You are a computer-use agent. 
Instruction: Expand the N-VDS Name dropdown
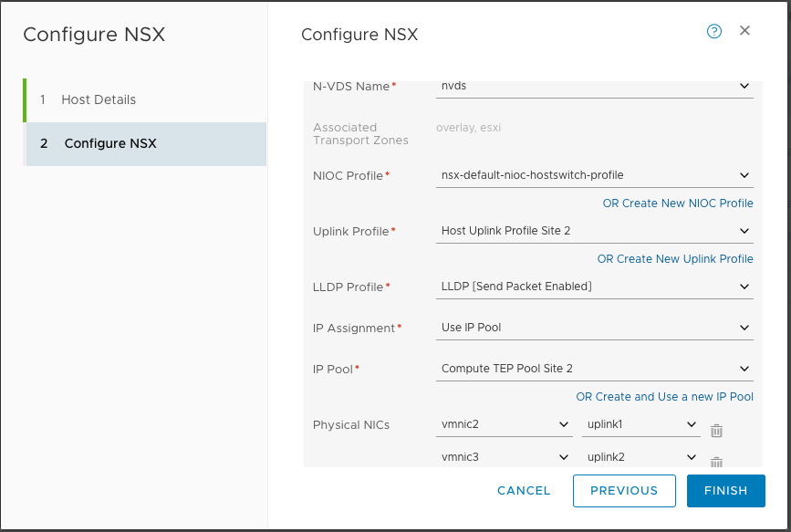[x=595, y=87]
